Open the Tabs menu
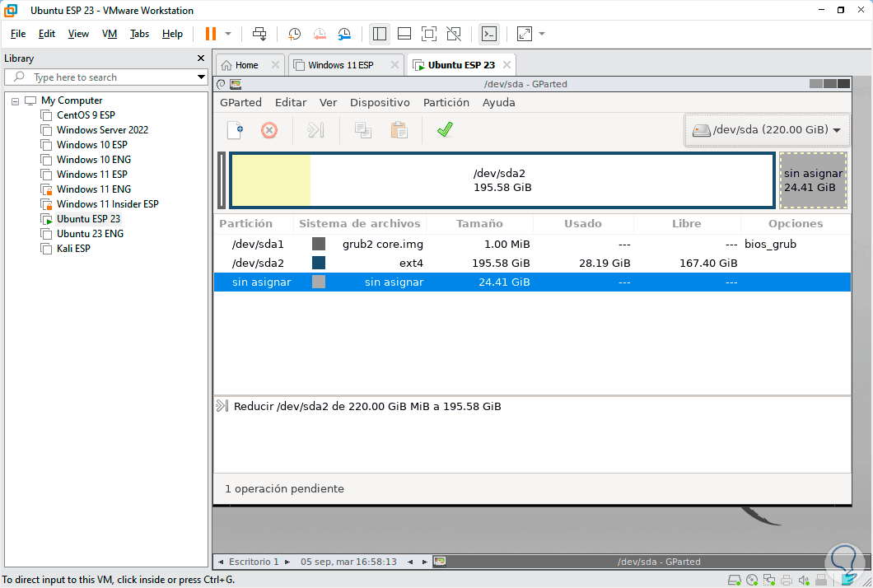873x588 pixels. point(139,34)
